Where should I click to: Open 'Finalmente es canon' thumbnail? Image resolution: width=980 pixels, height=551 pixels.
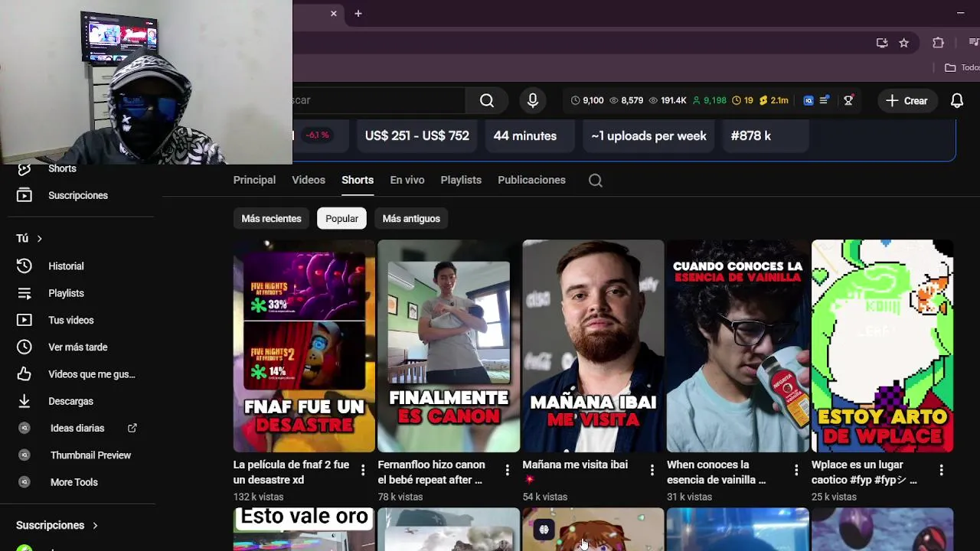tap(449, 346)
